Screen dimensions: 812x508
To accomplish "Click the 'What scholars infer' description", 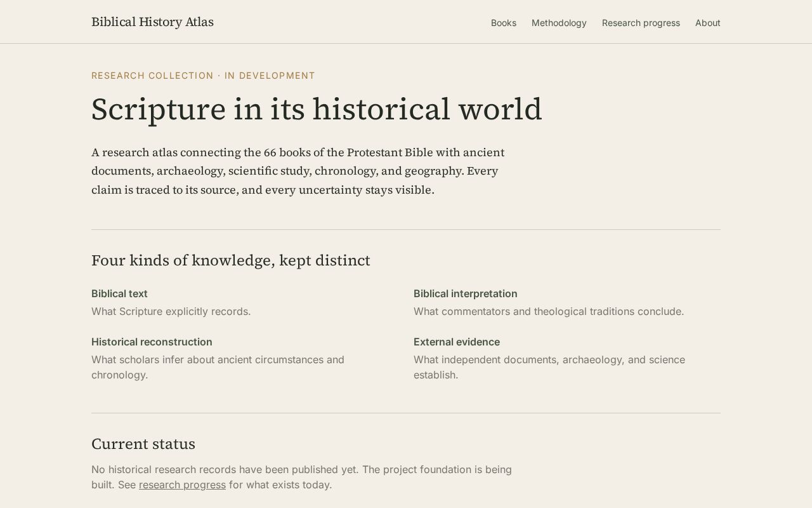I will tap(218, 367).
